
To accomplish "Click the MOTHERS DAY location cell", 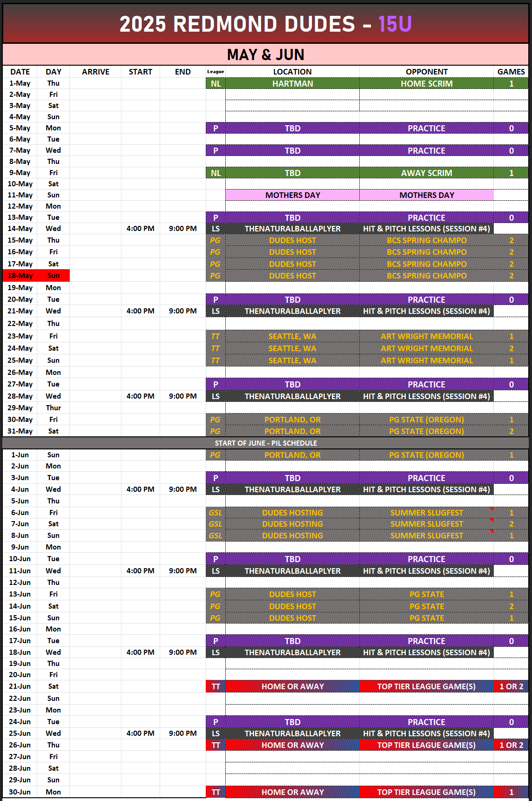I will (x=292, y=195).
